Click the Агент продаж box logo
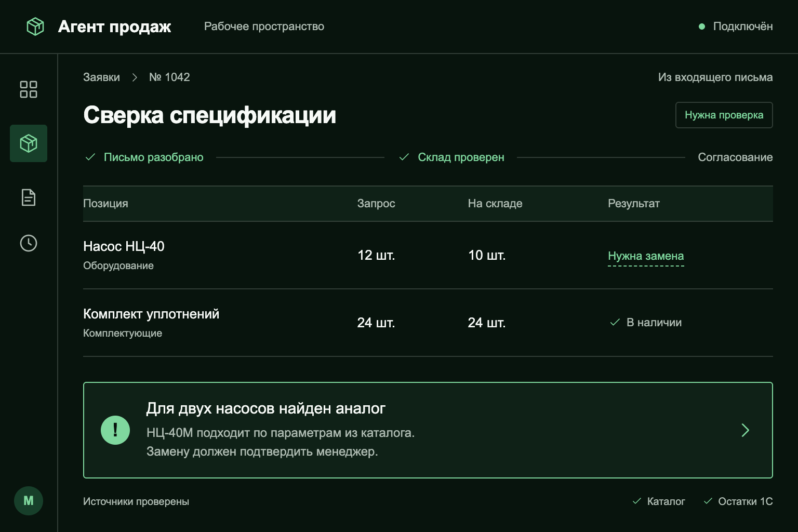Screen dimensions: 798x532 pyautogui.click(x=35, y=26)
